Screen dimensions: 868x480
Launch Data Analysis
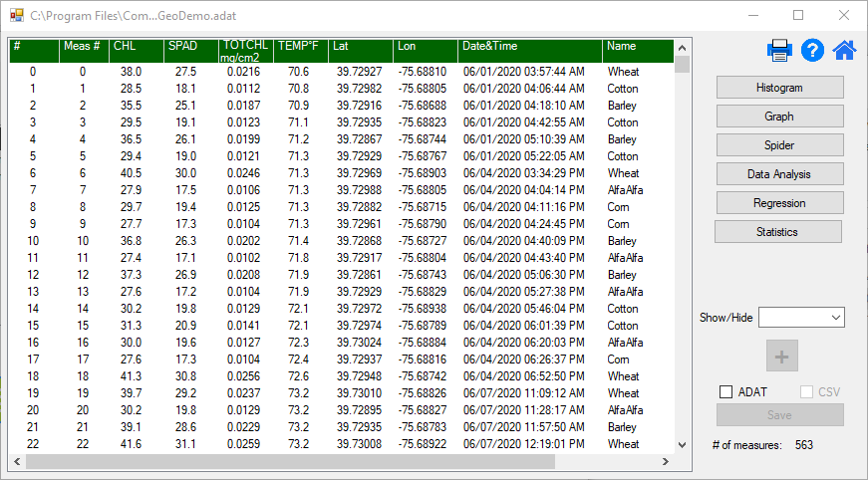pos(779,174)
